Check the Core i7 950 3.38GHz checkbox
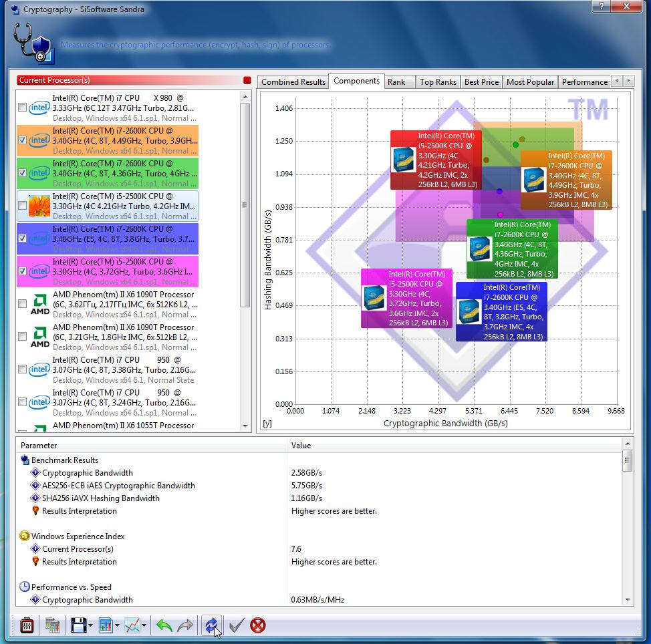This screenshot has width=651, height=644. click(23, 369)
